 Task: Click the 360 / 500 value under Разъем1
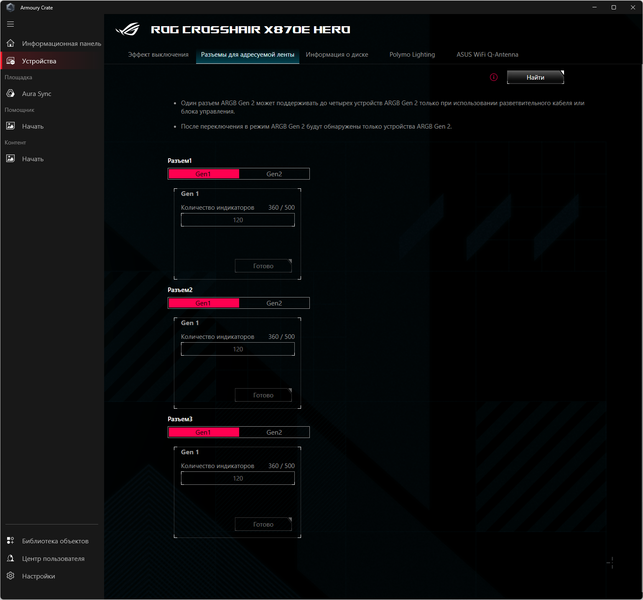[x=281, y=208]
